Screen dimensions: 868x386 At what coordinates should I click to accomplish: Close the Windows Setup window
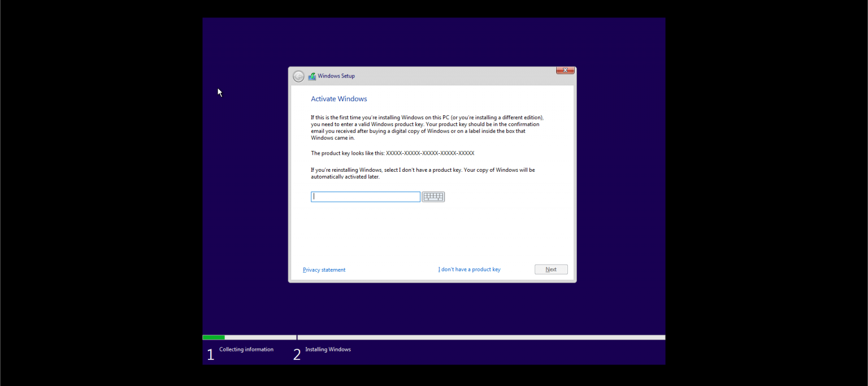tap(565, 70)
